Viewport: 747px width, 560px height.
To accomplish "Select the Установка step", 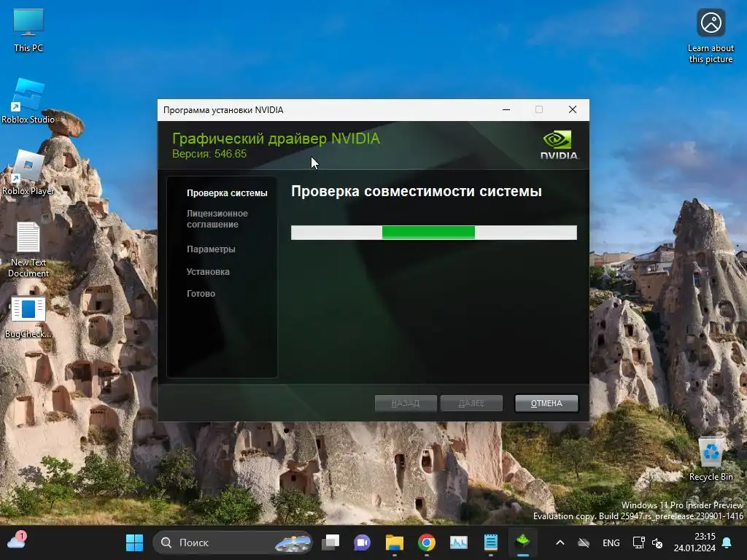I will 208,271.
